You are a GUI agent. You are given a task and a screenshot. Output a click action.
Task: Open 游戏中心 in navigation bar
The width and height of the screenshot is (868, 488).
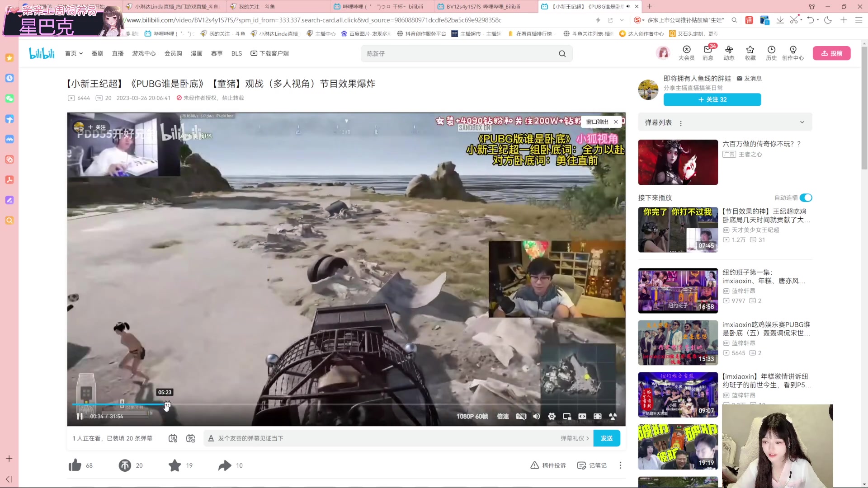(x=144, y=53)
